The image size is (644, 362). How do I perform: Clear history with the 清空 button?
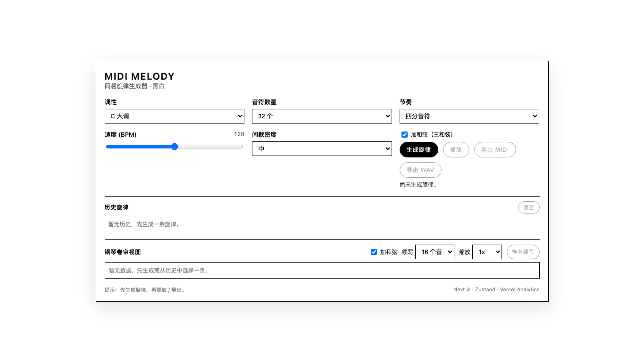pos(528,207)
